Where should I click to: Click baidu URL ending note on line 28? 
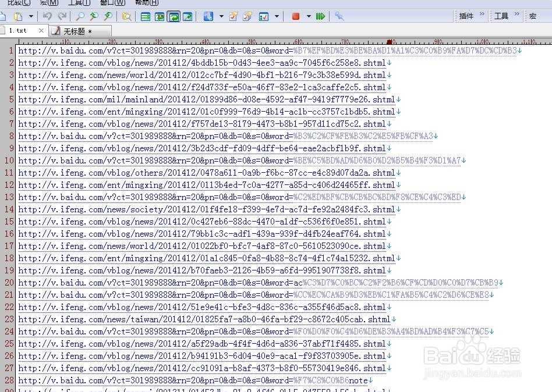(x=193, y=380)
